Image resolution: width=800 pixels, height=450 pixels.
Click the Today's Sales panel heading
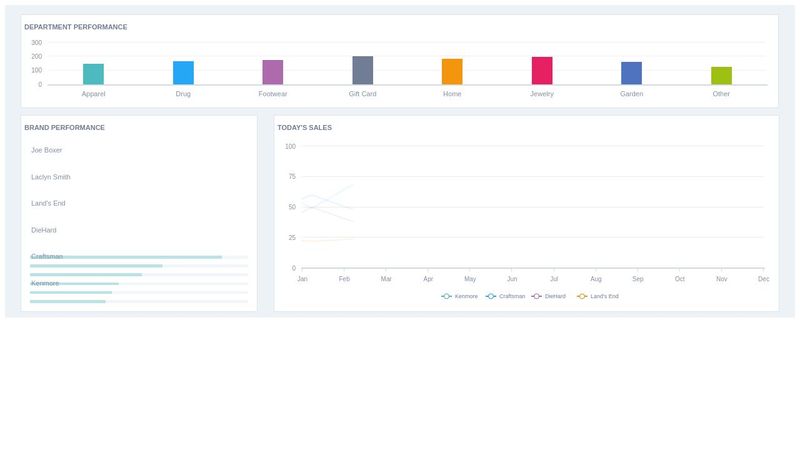[x=305, y=128]
